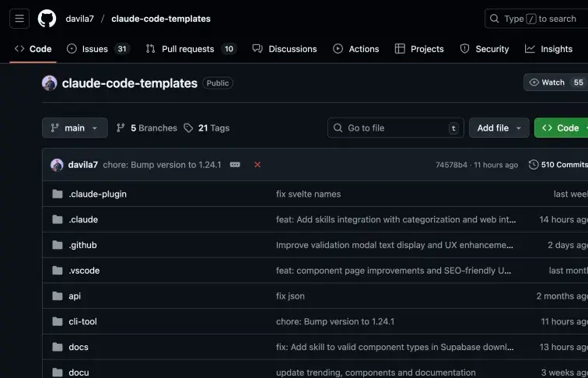Image resolution: width=588 pixels, height=378 pixels.
Task: Open the green Code dropdown button
Action: click(x=562, y=128)
